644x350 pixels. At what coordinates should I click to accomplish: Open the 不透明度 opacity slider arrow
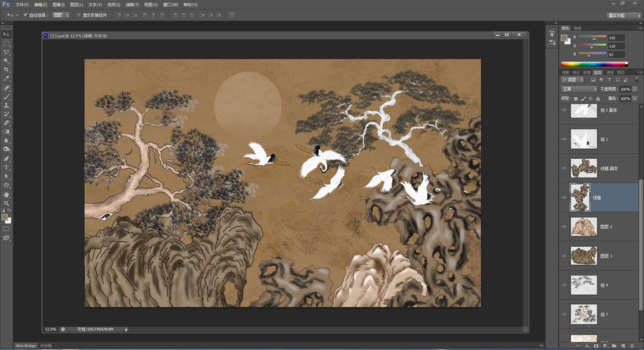pyautogui.click(x=635, y=89)
